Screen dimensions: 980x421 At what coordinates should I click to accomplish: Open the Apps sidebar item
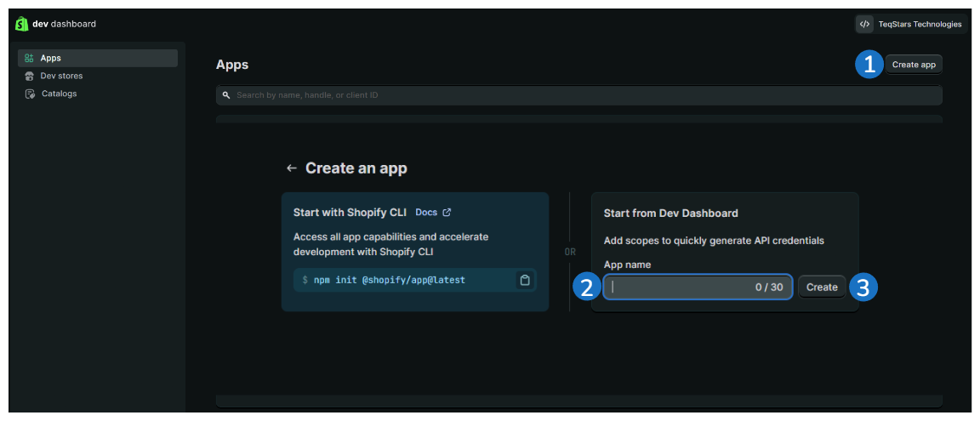[98, 58]
